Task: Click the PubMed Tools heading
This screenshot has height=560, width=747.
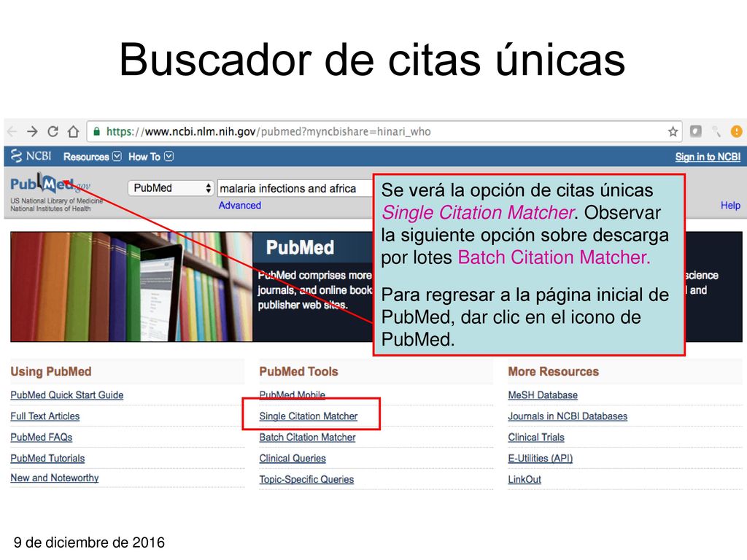Action: point(298,371)
